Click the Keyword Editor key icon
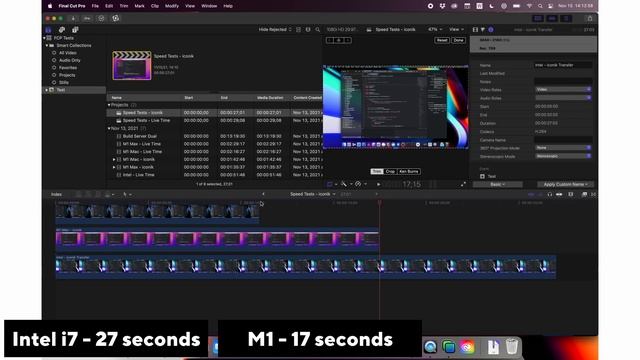Viewport: 640px width, 360px height. (87, 18)
